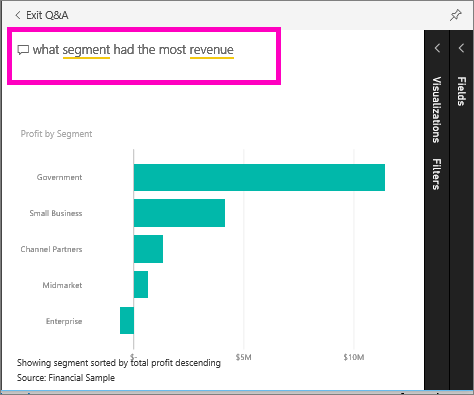
Task: Open the Filters panel label
Action: 437,174
